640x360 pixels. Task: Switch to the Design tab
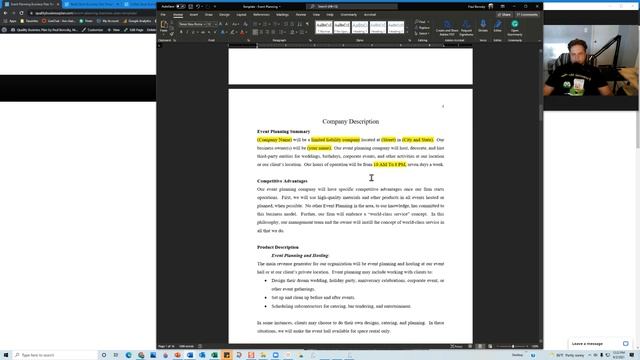coord(224,15)
